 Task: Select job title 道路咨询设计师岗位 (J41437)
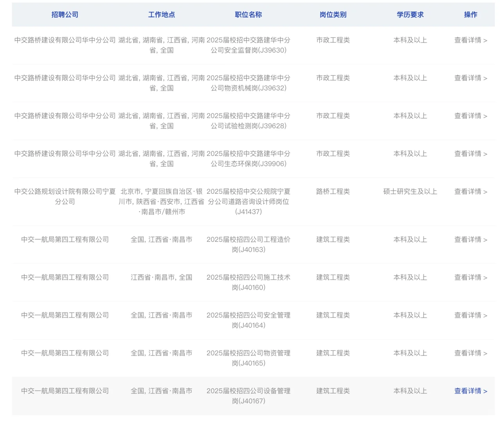[248, 202]
